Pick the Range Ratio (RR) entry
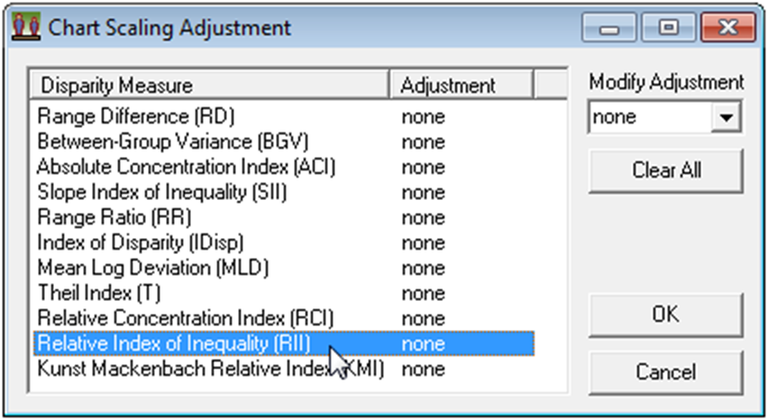The width and height of the screenshot is (768, 420). pos(114,217)
